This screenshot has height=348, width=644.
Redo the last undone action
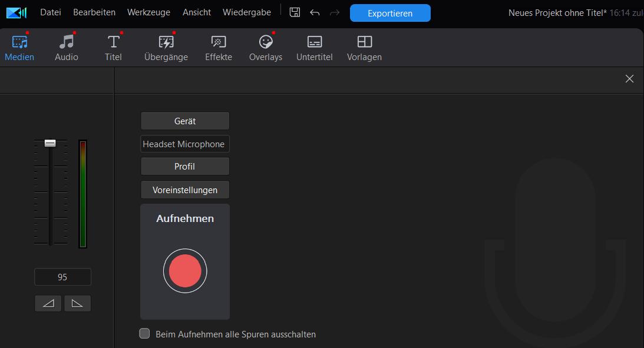[x=335, y=13]
